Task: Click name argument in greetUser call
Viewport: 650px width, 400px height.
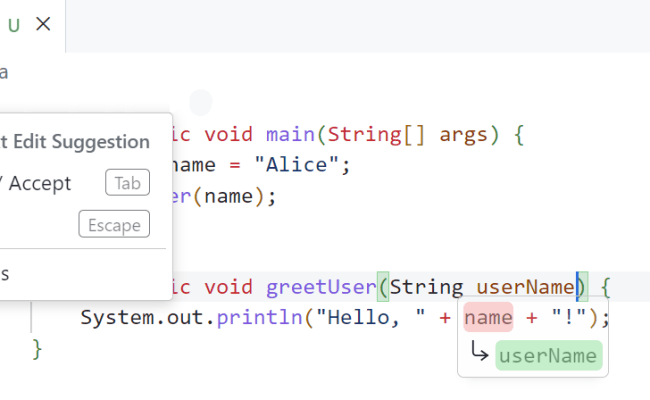Action: click(x=228, y=196)
